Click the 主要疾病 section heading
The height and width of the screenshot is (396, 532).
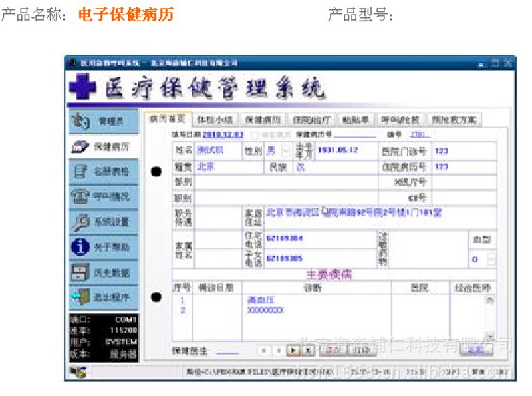coord(329,274)
